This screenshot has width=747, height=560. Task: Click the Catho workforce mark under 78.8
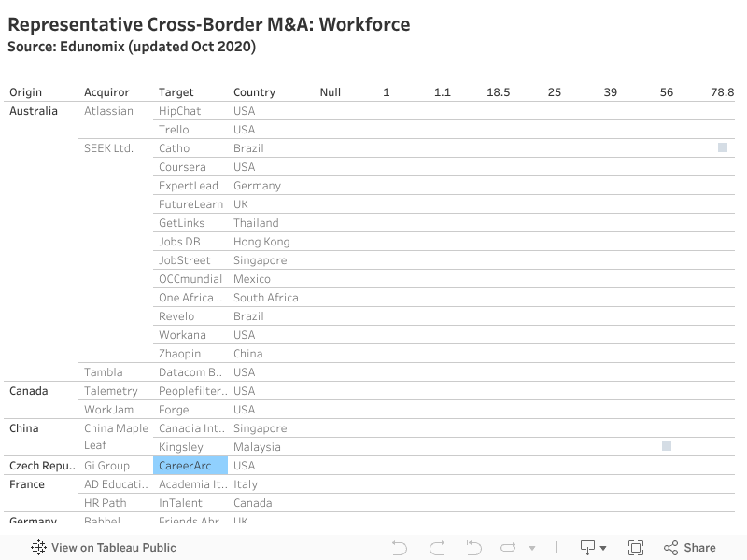click(723, 147)
